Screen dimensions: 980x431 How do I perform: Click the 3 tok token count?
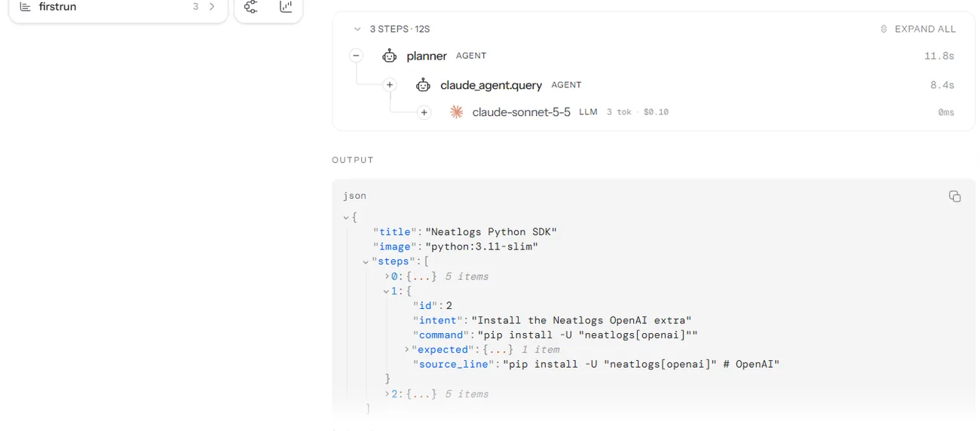tap(619, 112)
